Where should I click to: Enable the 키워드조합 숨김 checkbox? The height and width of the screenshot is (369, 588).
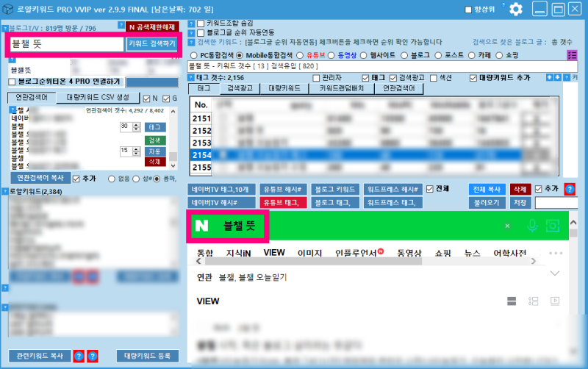(x=201, y=24)
